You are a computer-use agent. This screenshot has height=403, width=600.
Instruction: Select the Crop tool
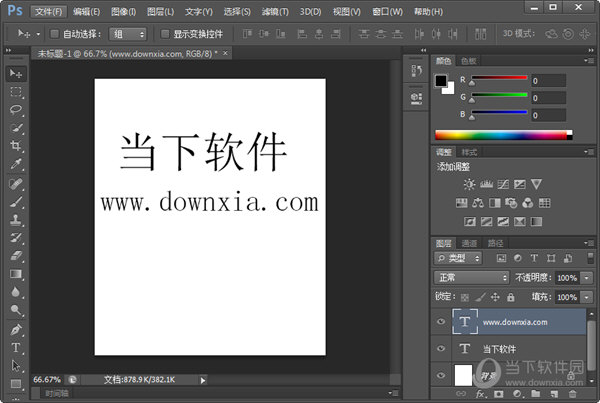pos(16,146)
